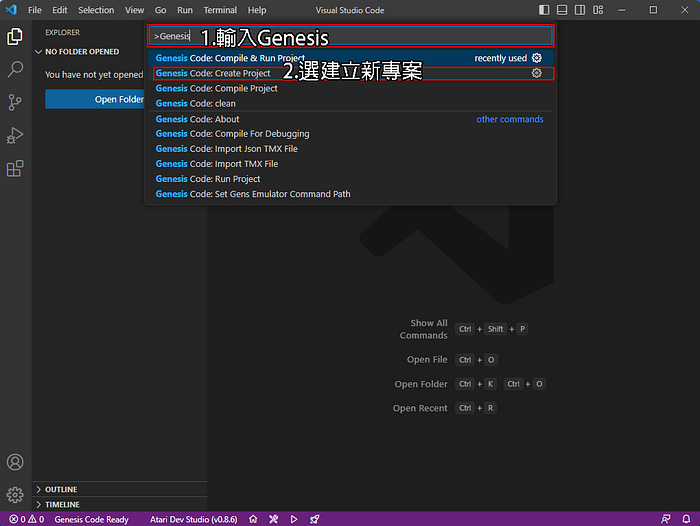
Task: Toggle Secondary Side Bar layout button
Action: pyautogui.click(x=580, y=10)
